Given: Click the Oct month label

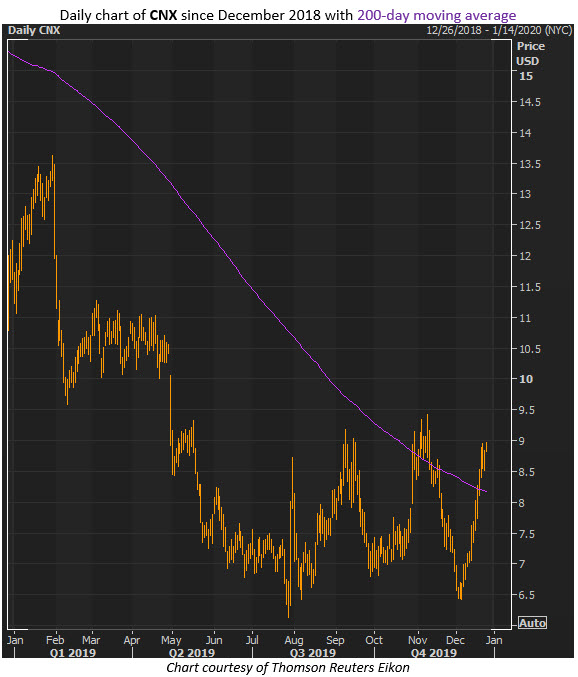Looking at the screenshot, I should click(374, 640).
